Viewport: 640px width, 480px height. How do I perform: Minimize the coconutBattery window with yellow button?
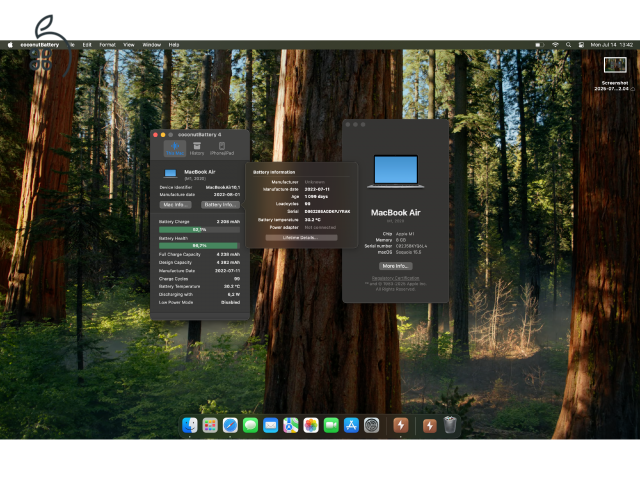163,135
